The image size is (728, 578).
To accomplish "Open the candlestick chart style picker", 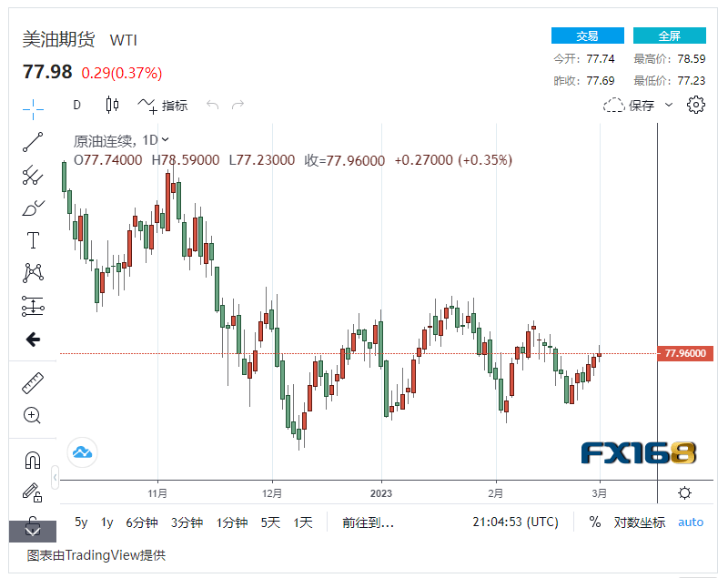I will click(113, 105).
